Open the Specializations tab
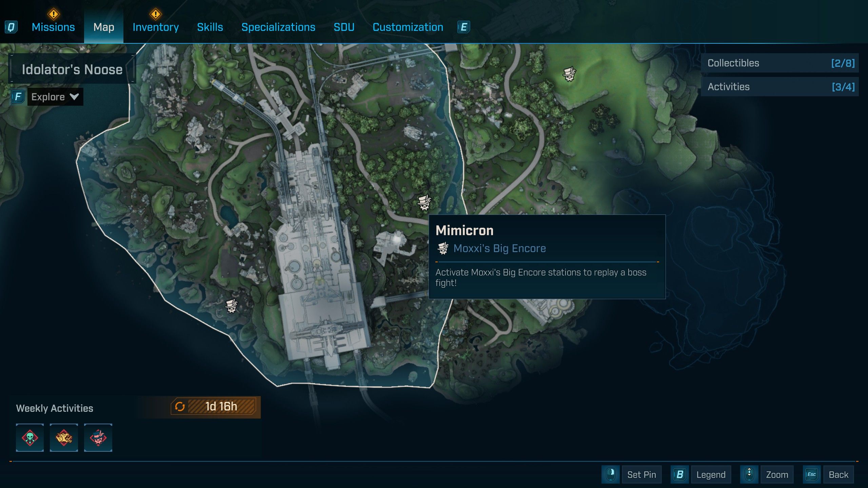 pyautogui.click(x=278, y=27)
